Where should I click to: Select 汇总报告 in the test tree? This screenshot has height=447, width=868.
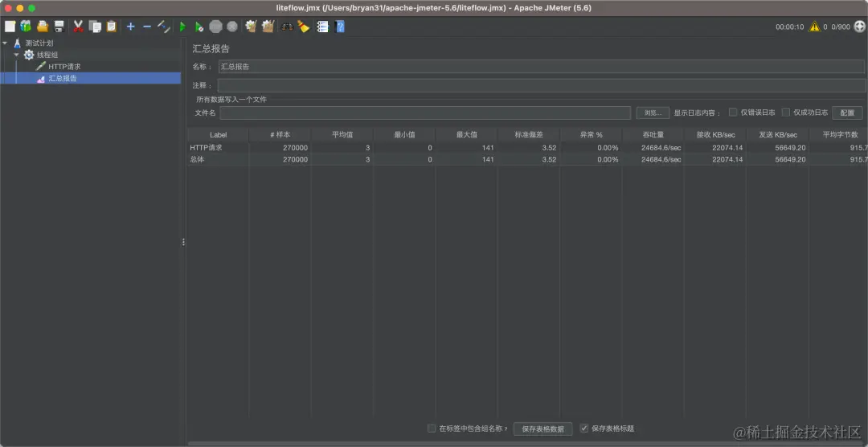click(x=62, y=78)
